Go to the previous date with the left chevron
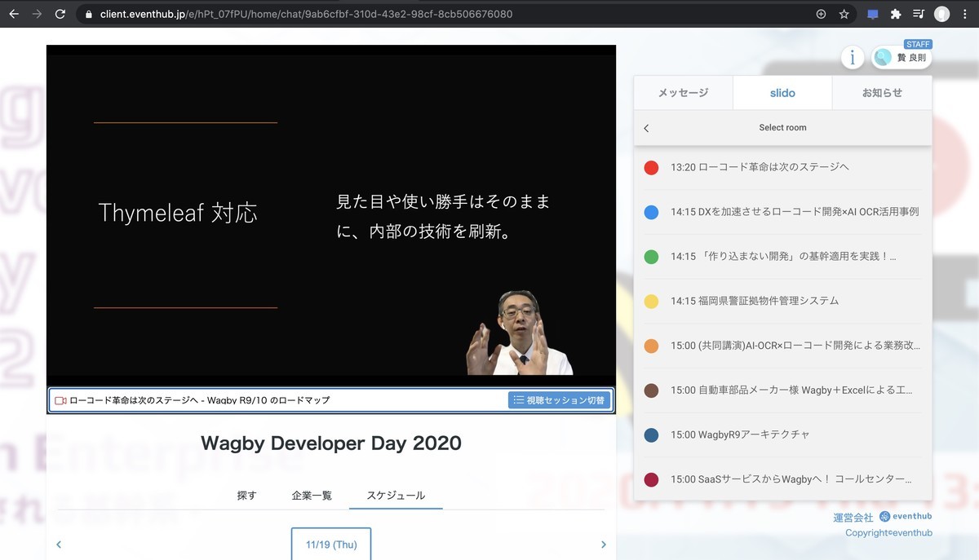This screenshot has width=979, height=560. click(59, 545)
